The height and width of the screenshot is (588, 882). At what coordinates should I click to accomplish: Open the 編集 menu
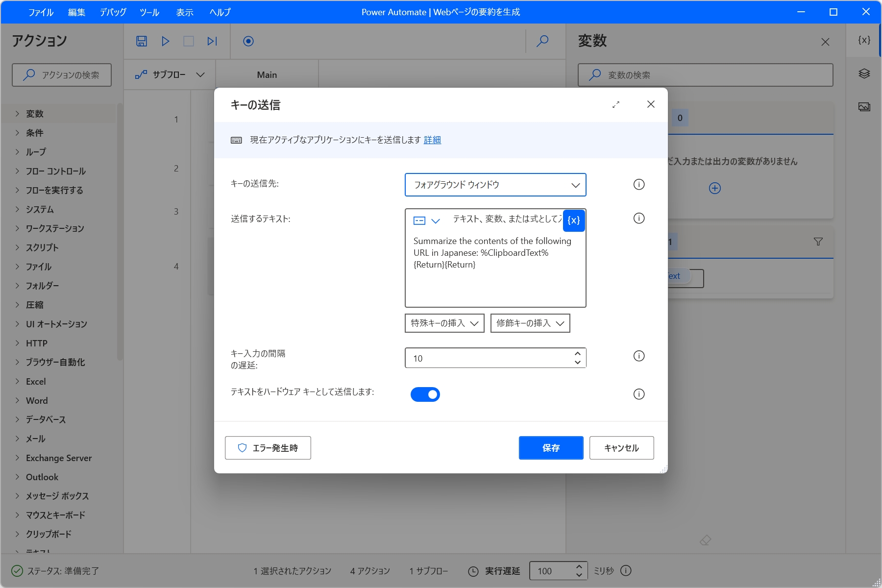[76, 12]
